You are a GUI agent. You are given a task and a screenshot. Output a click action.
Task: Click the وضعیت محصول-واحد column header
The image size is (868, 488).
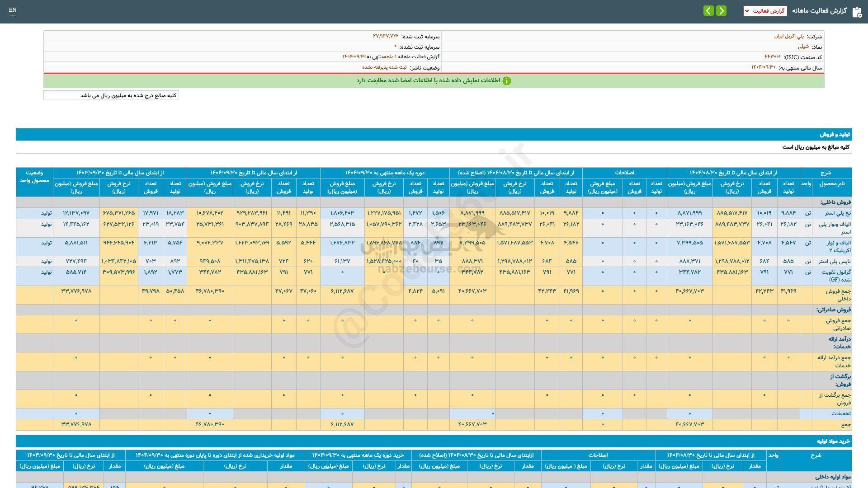click(x=34, y=177)
